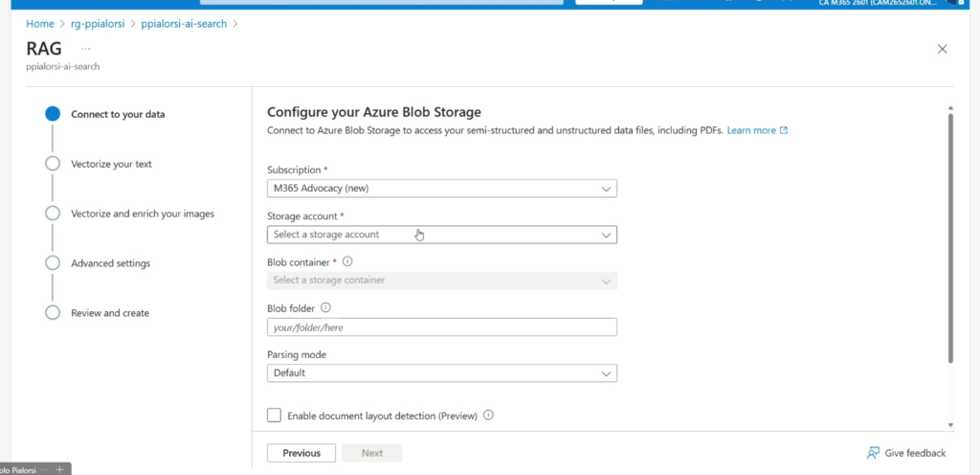The image size is (980, 475).
Task: Click the Connect to your data step circle
Action: (53, 114)
